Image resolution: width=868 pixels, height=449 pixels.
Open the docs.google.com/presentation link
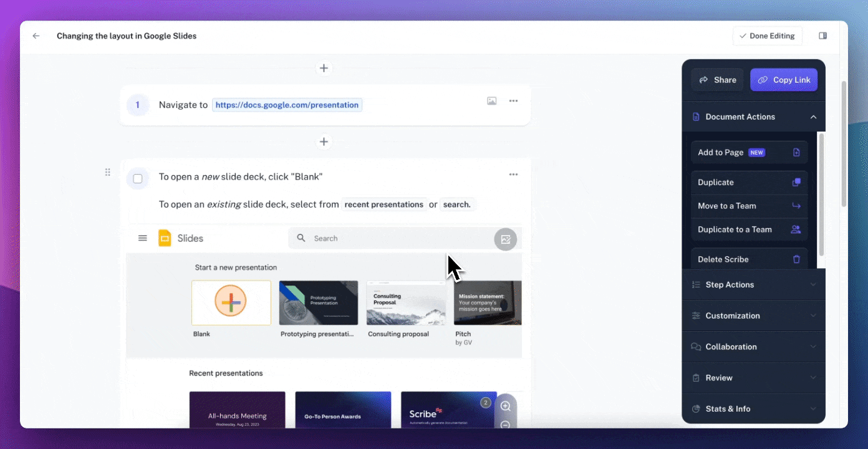[287, 105]
